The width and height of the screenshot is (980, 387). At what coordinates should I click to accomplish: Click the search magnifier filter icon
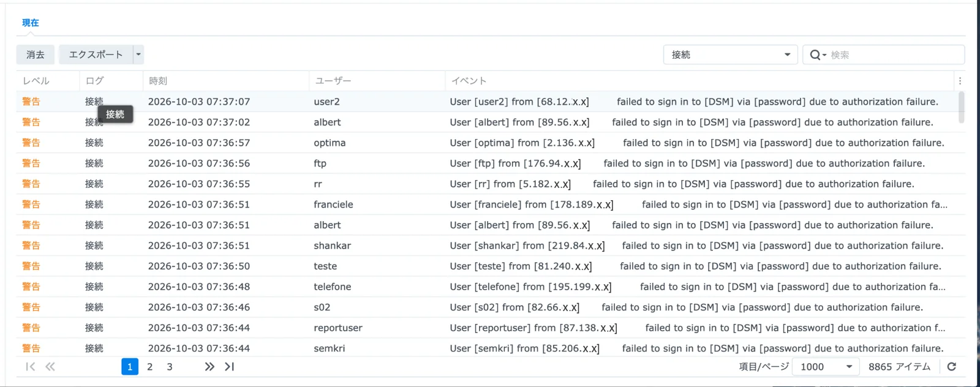818,55
